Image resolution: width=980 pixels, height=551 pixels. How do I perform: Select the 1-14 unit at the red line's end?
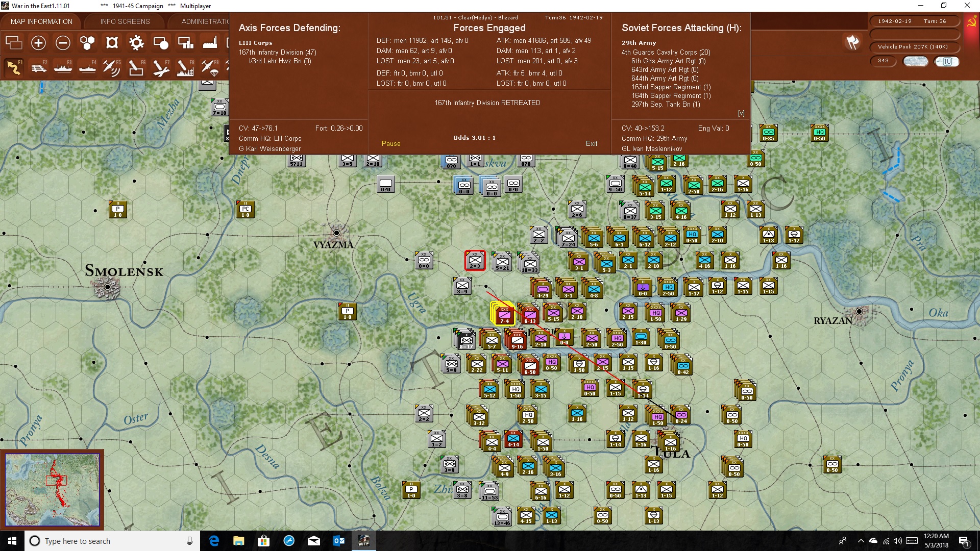[643, 391]
